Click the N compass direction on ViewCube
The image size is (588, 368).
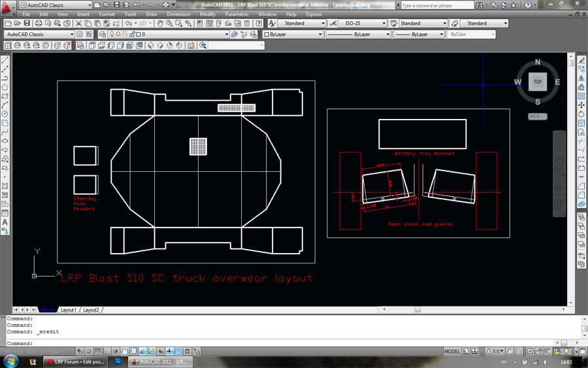pyautogui.click(x=538, y=62)
